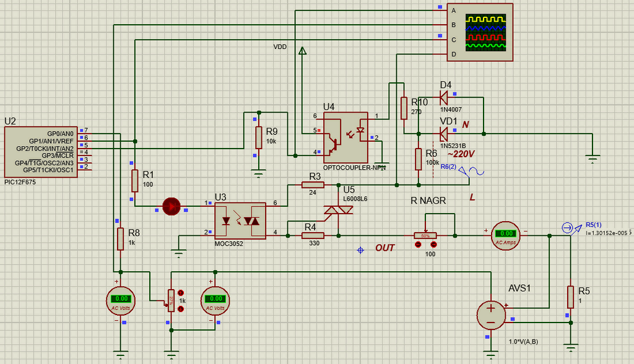Image resolution: width=634 pixels, height=364 pixels.
Task: Select the PIC12F675 microcontroller U2
Action: (40, 152)
